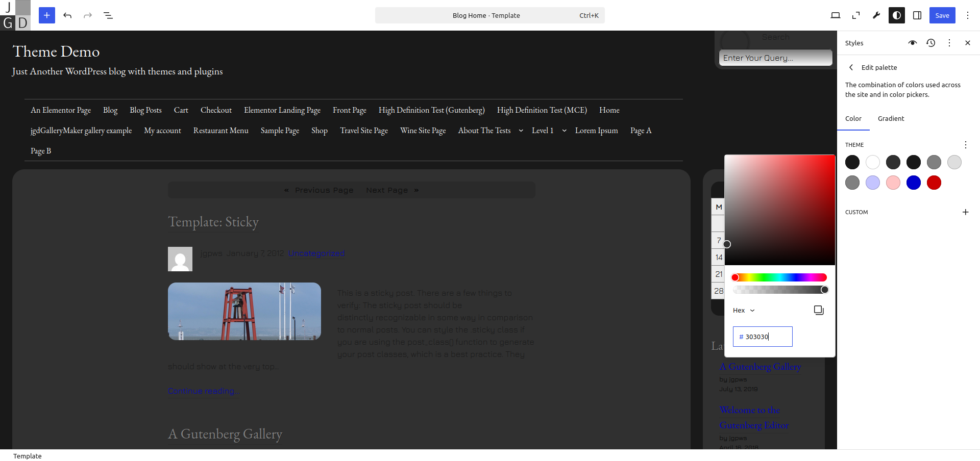Image resolution: width=980 pixels, height=461 pixels.
Task: Click the block inserter plus button
Action: click(x=46, y=15)
